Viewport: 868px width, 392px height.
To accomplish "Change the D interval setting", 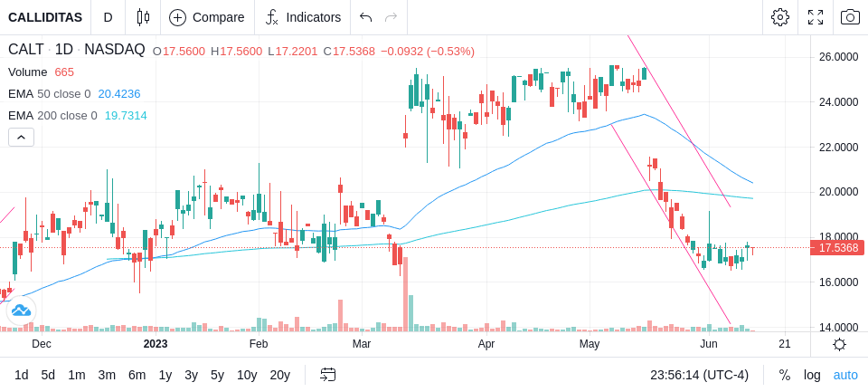I will pyautogui.click(x=108, y=17).
